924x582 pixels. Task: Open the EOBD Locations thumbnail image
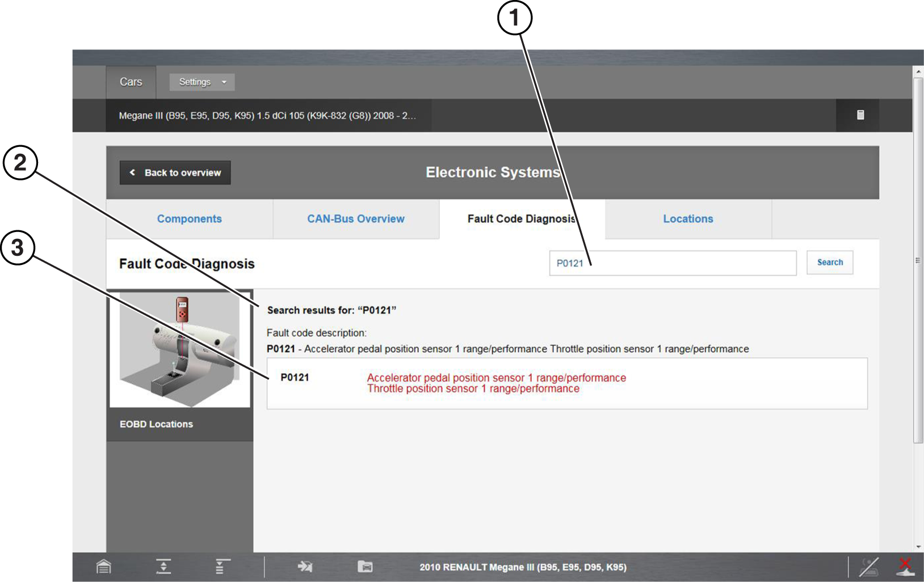click(x=180, y=349)
